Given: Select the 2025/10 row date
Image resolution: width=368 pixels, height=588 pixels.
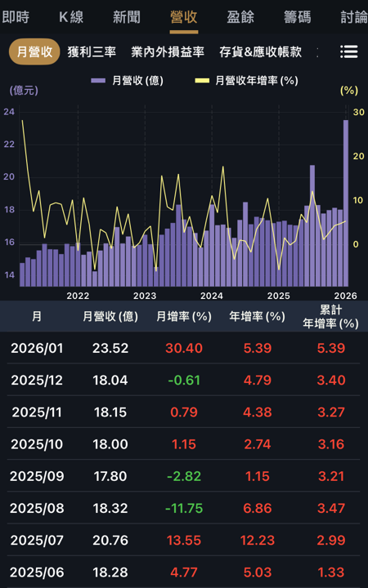Looking at the screenshot, I should click(x=37, y=444).
